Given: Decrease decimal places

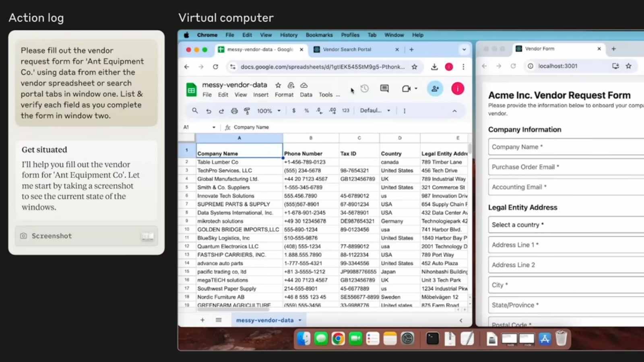Looking at the screenshot, I should point(319,111).
